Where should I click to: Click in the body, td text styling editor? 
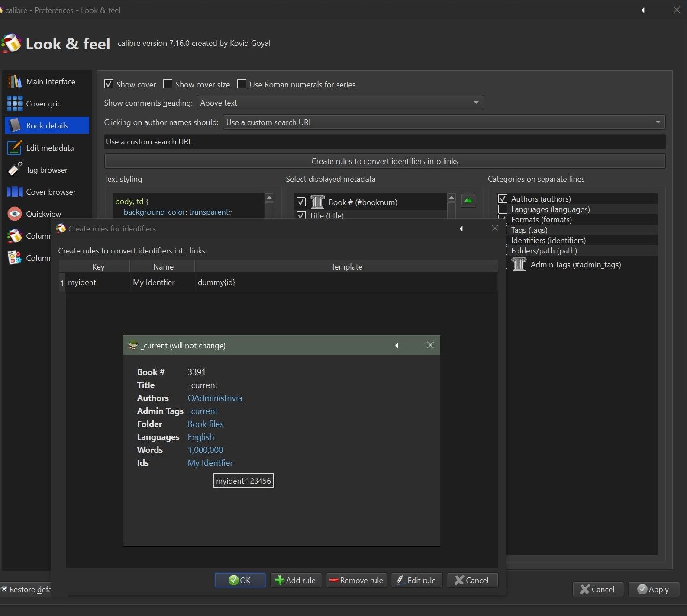point(188,206)
